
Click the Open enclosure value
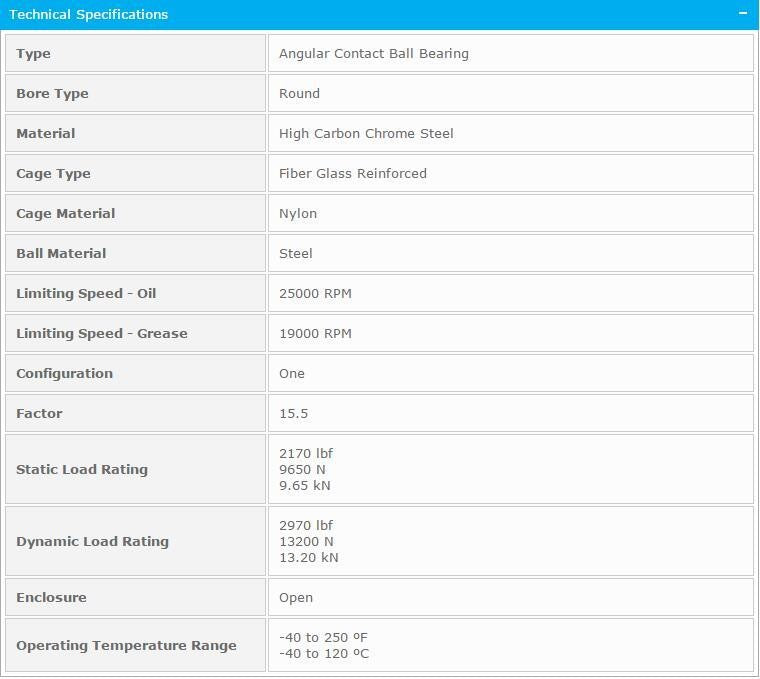click(296, 598)
